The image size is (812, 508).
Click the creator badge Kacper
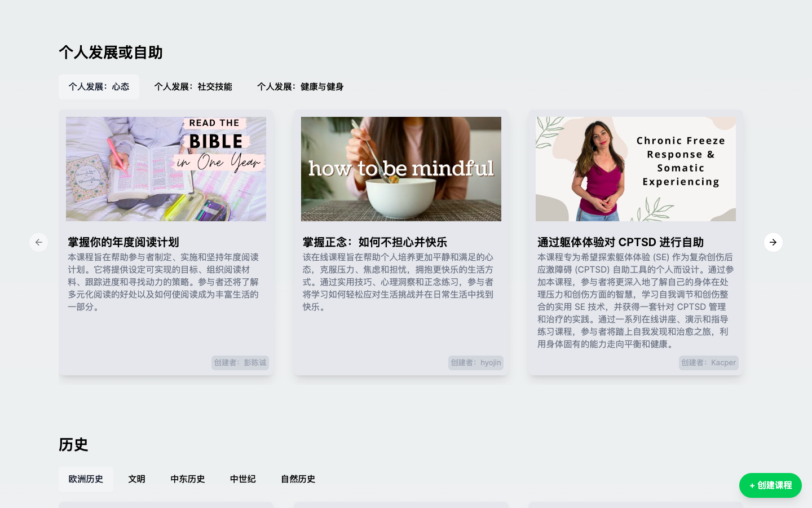pyautogui.click(x=709, y=363)
